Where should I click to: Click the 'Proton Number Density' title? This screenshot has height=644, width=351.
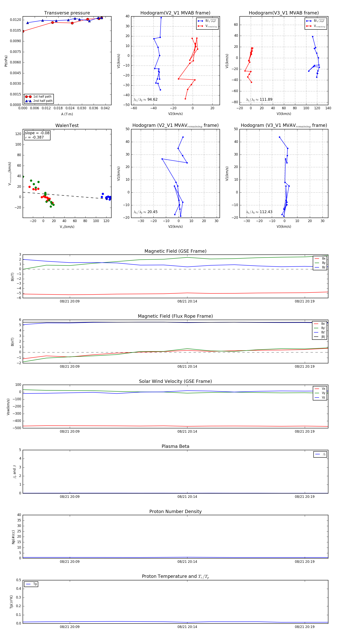175,511
